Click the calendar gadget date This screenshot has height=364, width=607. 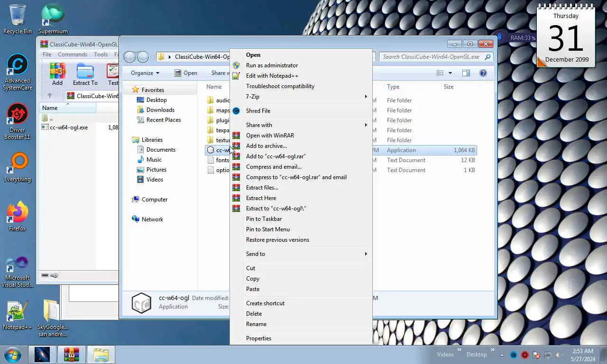coord(566,38)
